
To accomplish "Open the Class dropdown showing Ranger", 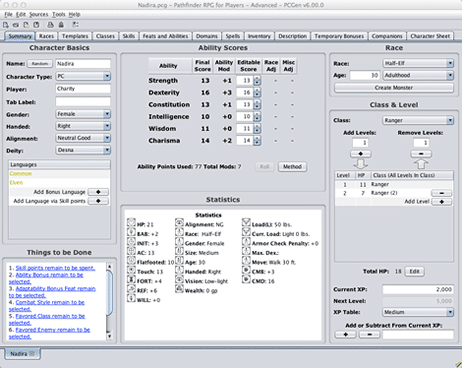I will pos(418,120).
